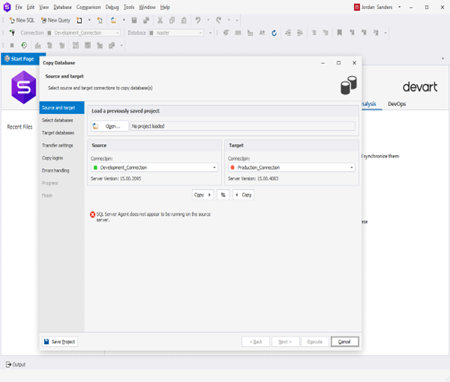
Task: Click the New Query toolbar button
Action: coord(55,20)
